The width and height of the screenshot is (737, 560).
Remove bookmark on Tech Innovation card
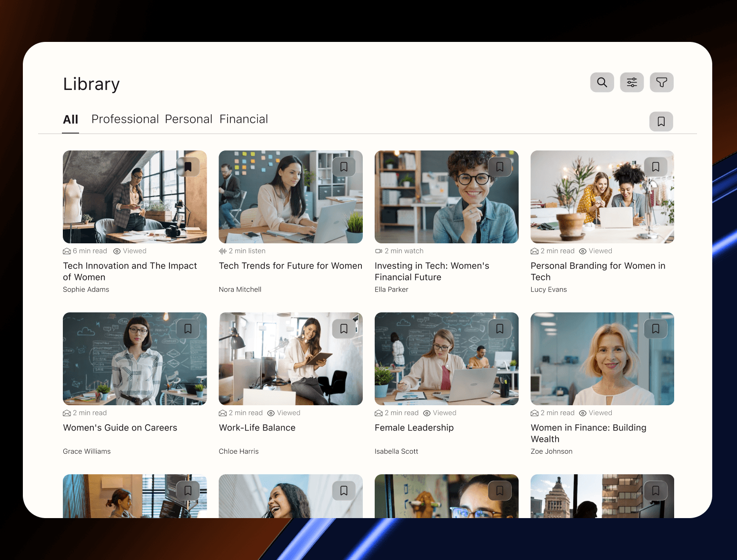point(188,167)
